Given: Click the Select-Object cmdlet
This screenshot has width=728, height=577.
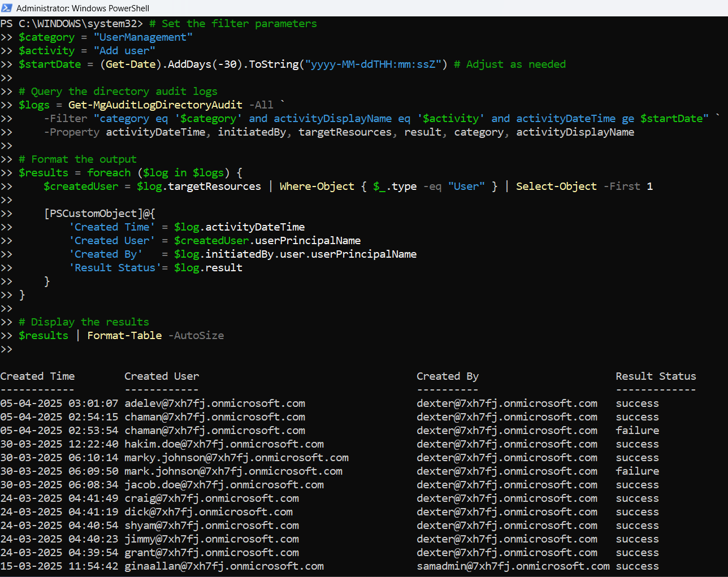Looking at the screenshot, I should click(x=556, y=186).
